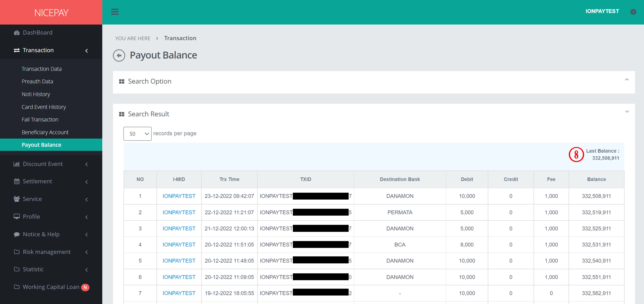Toggle the Search Result panel arrow
Image resolution: width=644 pixels, height=304 pixels.
click(x=627, y=112)
